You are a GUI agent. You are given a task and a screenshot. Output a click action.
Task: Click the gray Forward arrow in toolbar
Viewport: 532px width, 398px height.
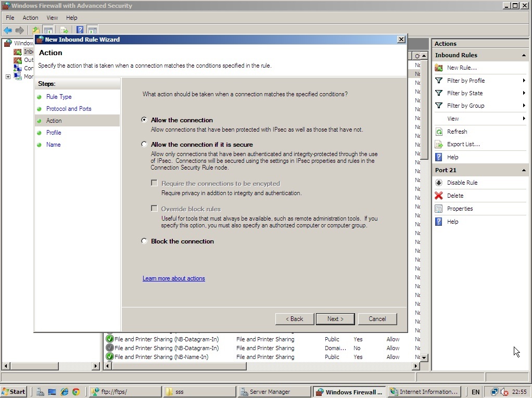[x=20, y=30]
